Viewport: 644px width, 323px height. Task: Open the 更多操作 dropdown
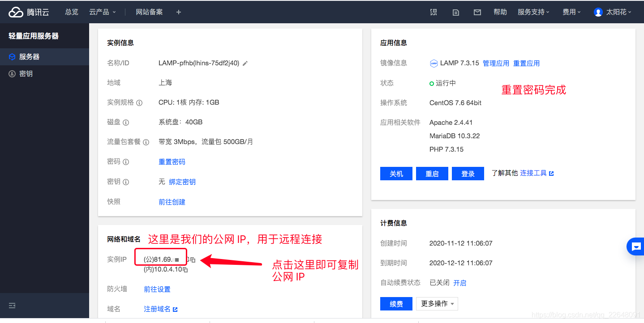(437, 304)
